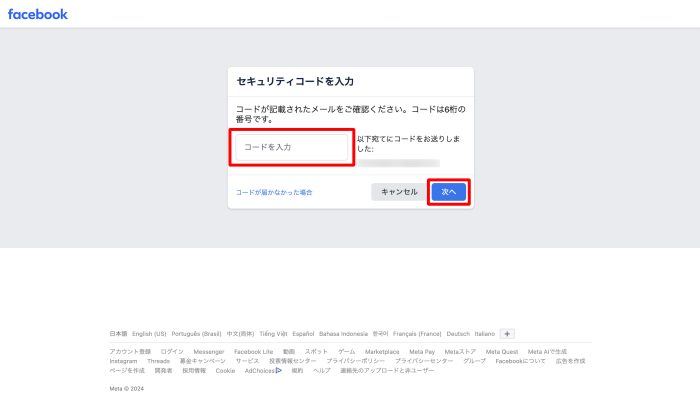Click the Facebook logo in header

(38, 14)
